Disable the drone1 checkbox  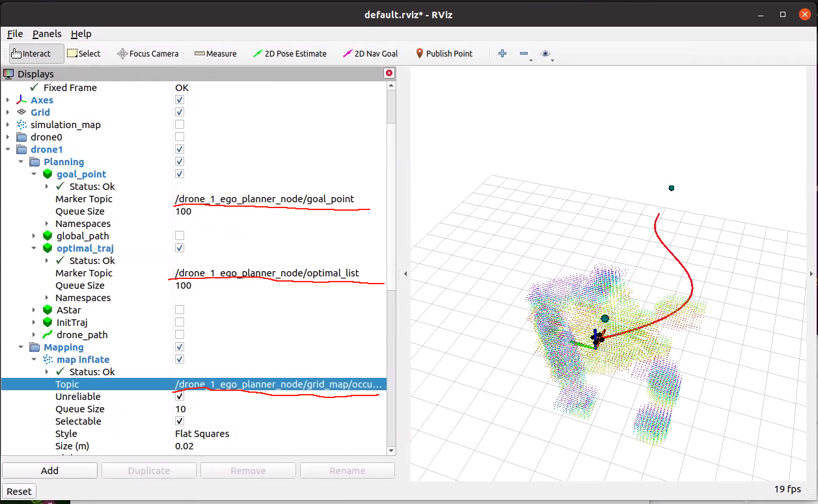[180, 149]
